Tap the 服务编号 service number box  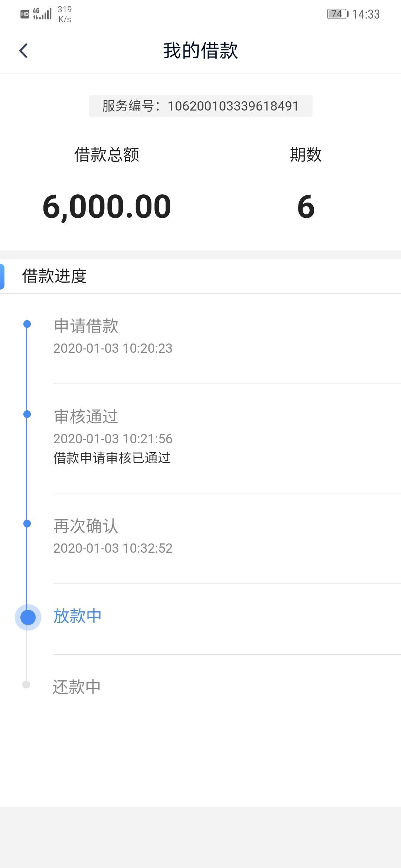click(200, 106)
